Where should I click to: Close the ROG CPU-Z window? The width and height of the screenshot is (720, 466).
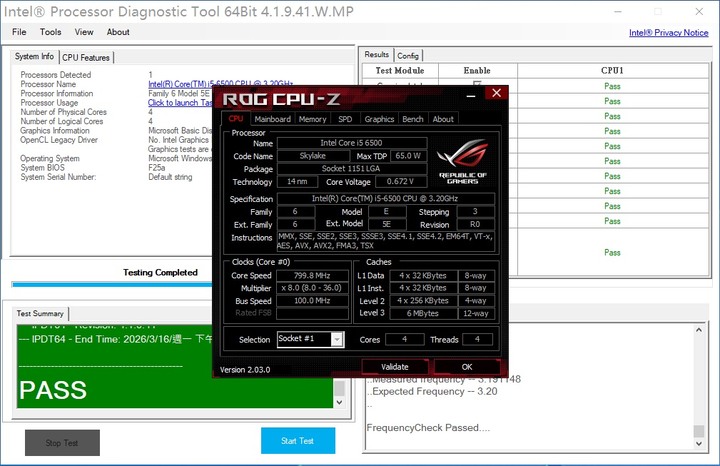(x=496, y=93)
